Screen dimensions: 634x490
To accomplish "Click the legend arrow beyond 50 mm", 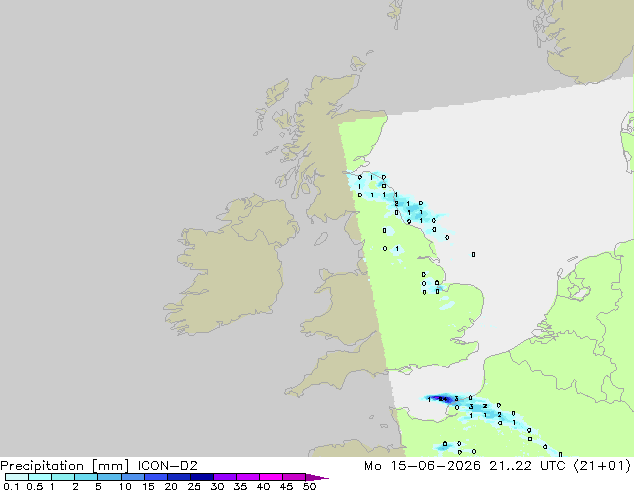I will click(x=317, y=477).
